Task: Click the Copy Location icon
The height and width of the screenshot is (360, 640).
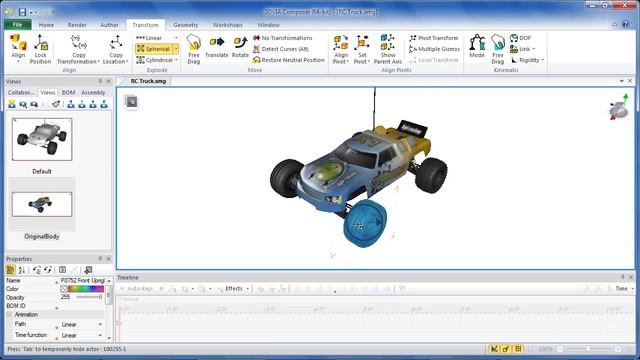Action: 116,49
